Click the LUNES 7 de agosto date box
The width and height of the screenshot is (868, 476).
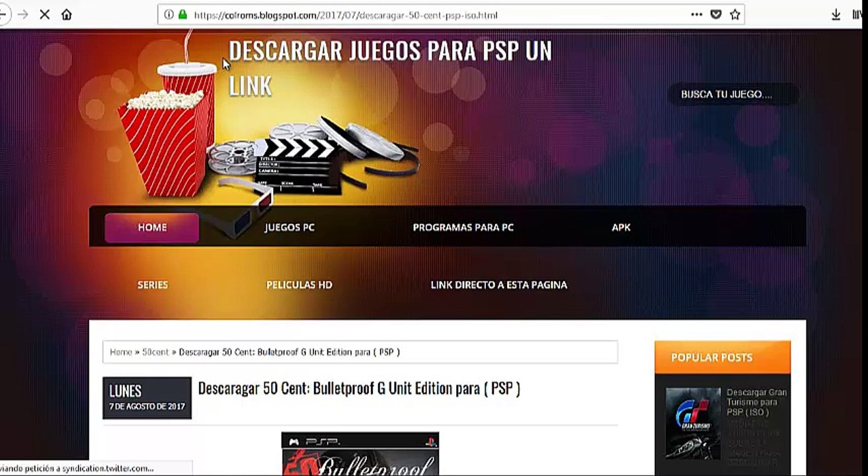(147, 398)
